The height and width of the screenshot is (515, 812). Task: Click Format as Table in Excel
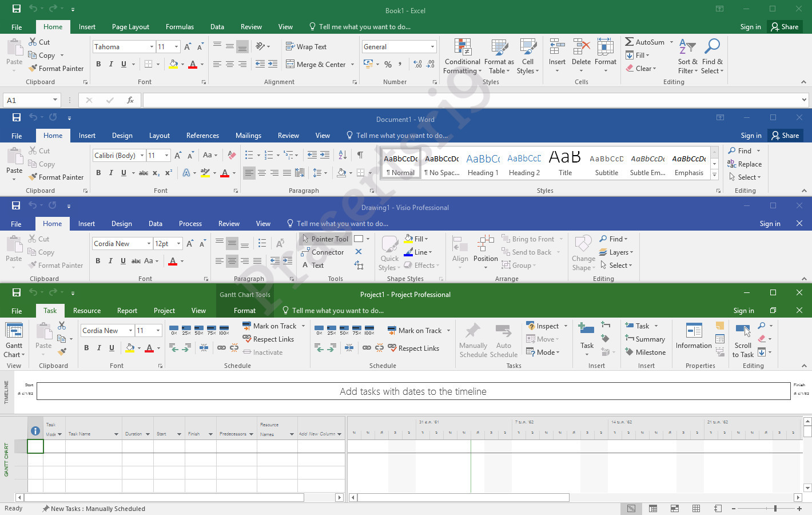[x=499, y=56]
